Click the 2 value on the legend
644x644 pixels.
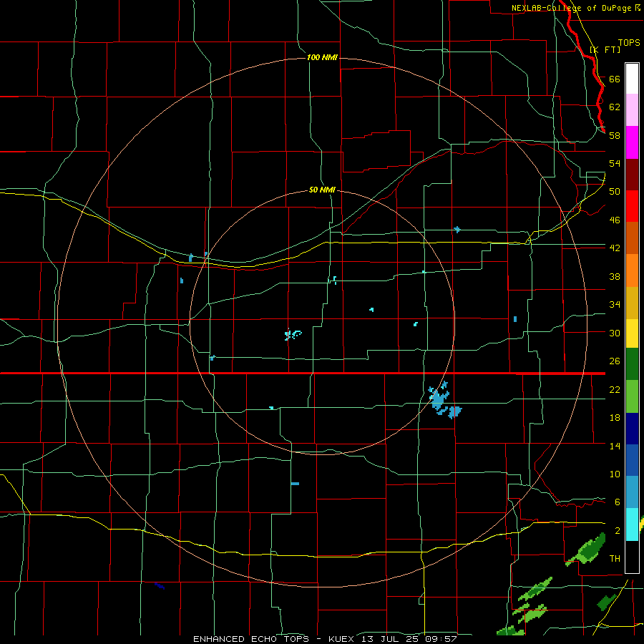(x=617, y=531)
